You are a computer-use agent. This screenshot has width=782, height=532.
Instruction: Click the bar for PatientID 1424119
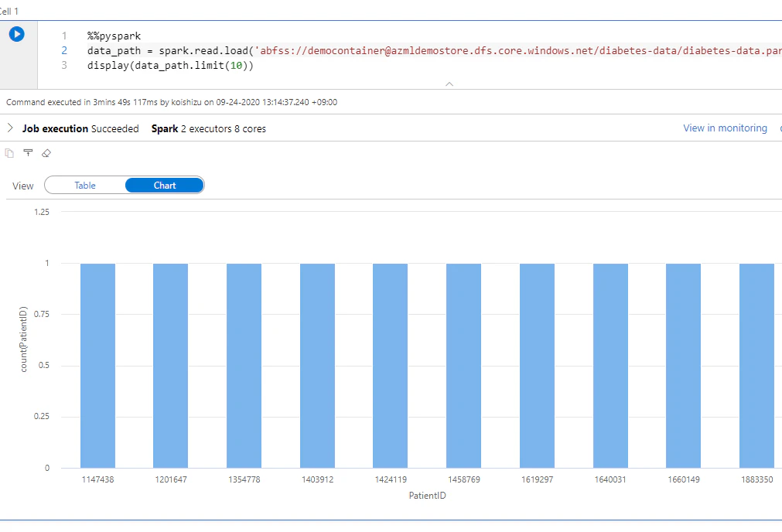point(390,366)
